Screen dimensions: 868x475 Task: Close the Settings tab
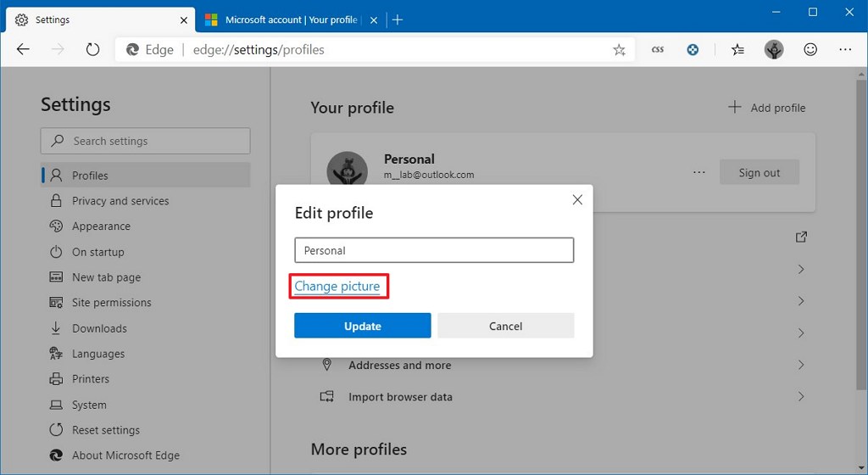(184, 20)
